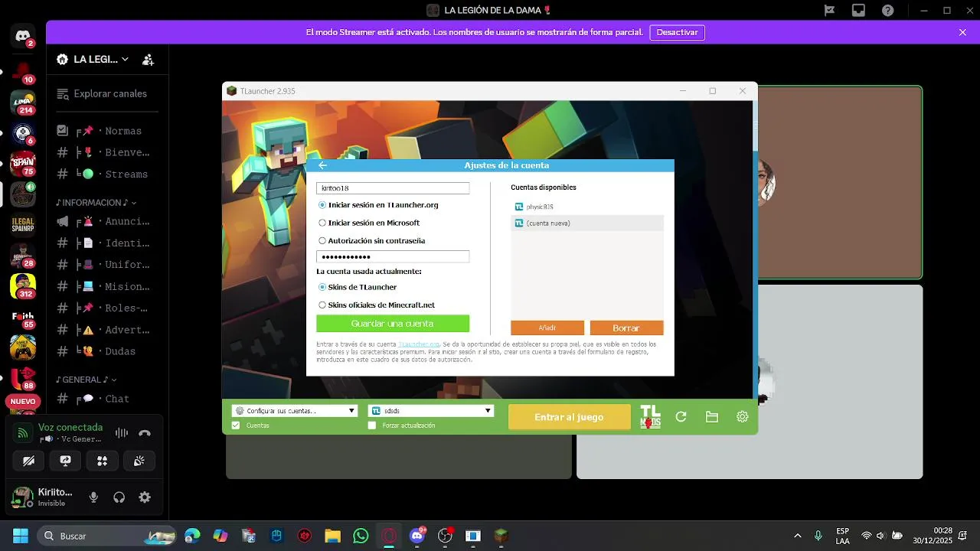Open ILLEGAL SPAINRP server icon

point(23,224)
